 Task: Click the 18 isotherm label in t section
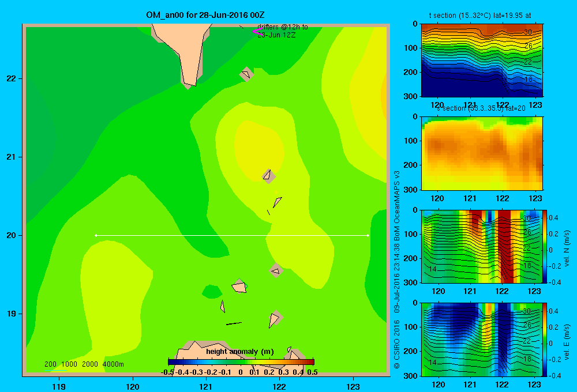click(528, 79)
